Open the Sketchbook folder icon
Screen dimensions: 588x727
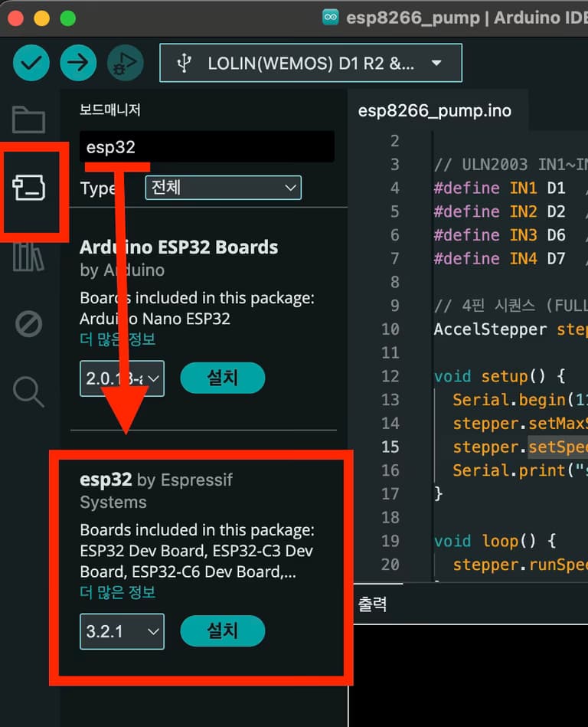[29, 120]
